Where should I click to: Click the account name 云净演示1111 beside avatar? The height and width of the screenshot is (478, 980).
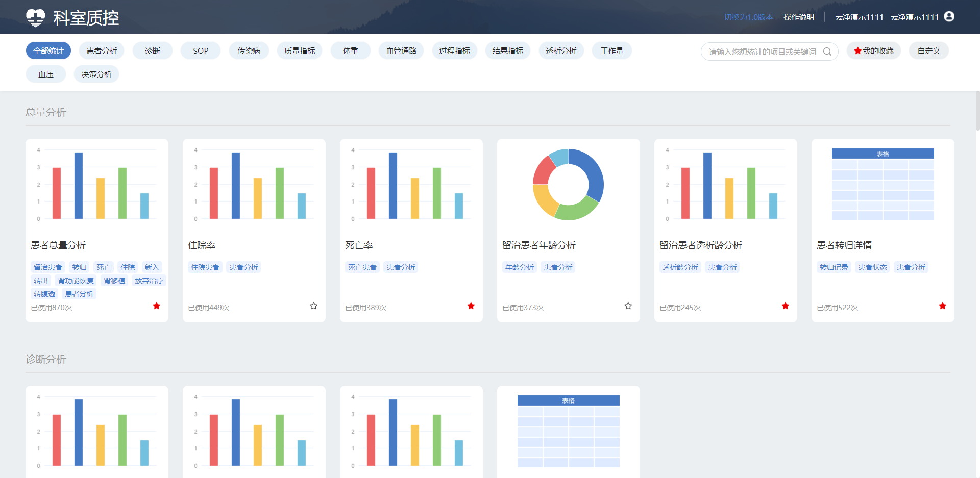(915, 17)
